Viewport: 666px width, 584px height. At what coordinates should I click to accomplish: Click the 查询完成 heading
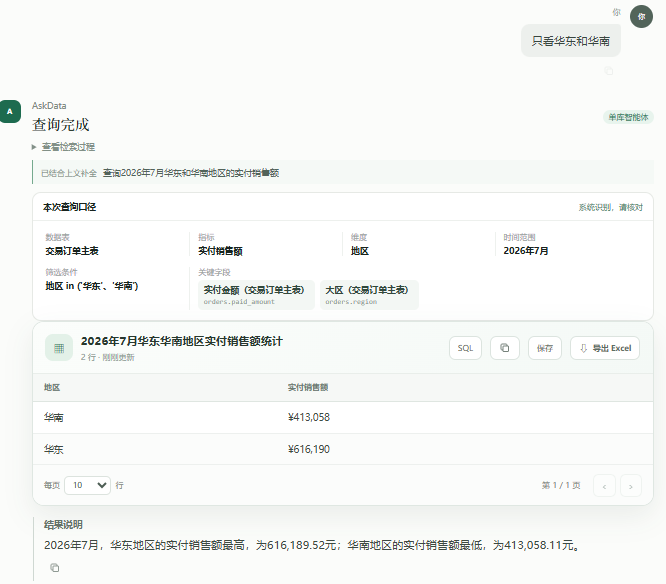[60, 125]
